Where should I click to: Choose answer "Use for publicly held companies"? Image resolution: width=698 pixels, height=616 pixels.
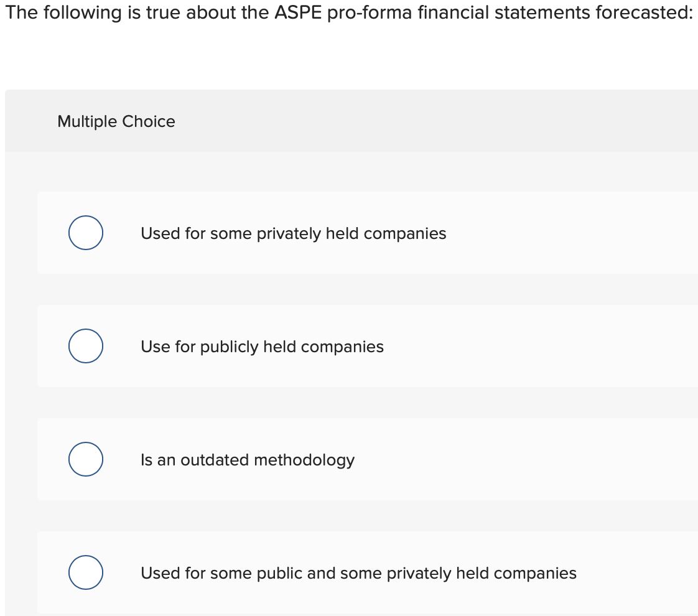tap(262, 347)
